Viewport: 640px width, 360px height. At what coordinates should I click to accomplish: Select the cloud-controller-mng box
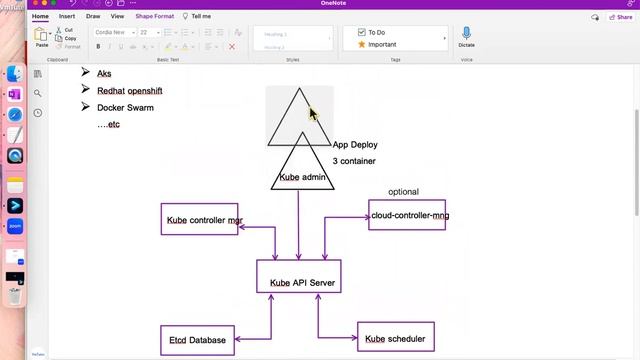click(407, 215)
